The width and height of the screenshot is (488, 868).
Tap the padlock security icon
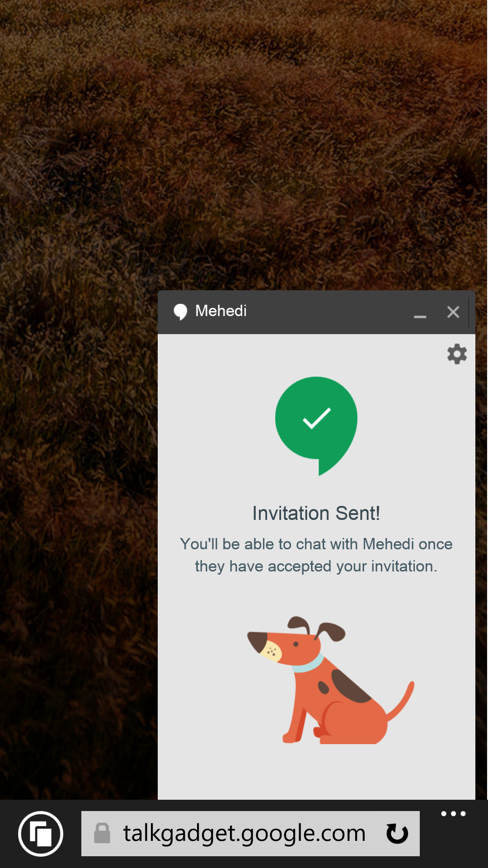[102, 833]
